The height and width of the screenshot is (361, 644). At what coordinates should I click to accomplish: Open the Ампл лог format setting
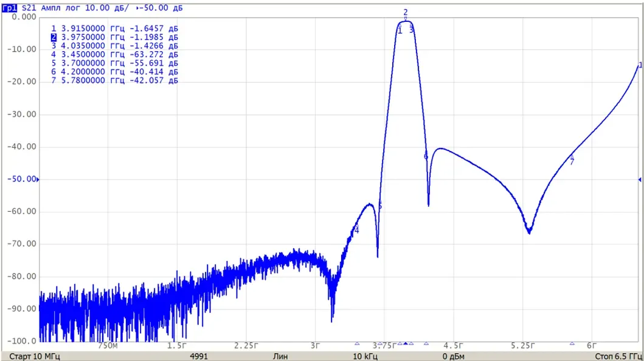(x=61, y=8)
